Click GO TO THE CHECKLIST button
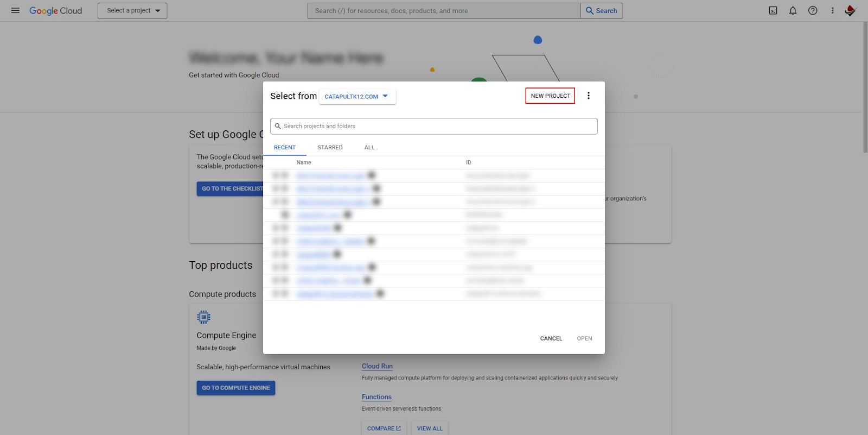Image resolution: width=868 pixels, height=435 pixels. [x=232, y=188]
